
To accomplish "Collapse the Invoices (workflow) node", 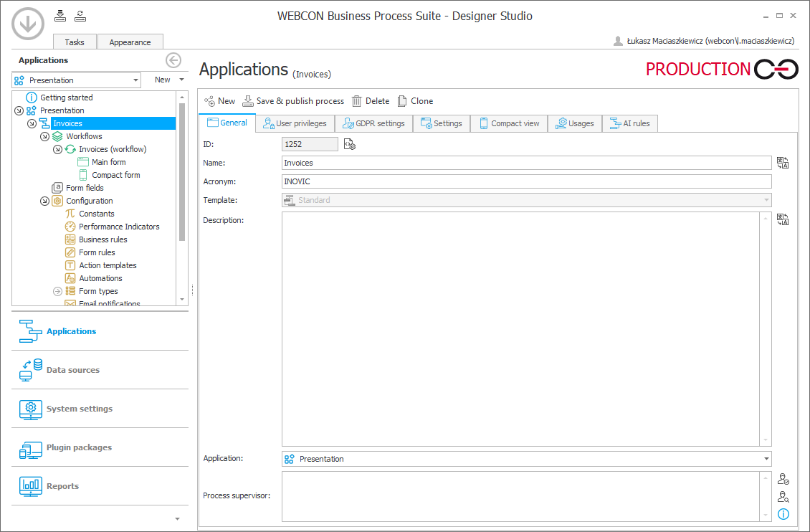I will pyautogui.click(x=57, y=149).
